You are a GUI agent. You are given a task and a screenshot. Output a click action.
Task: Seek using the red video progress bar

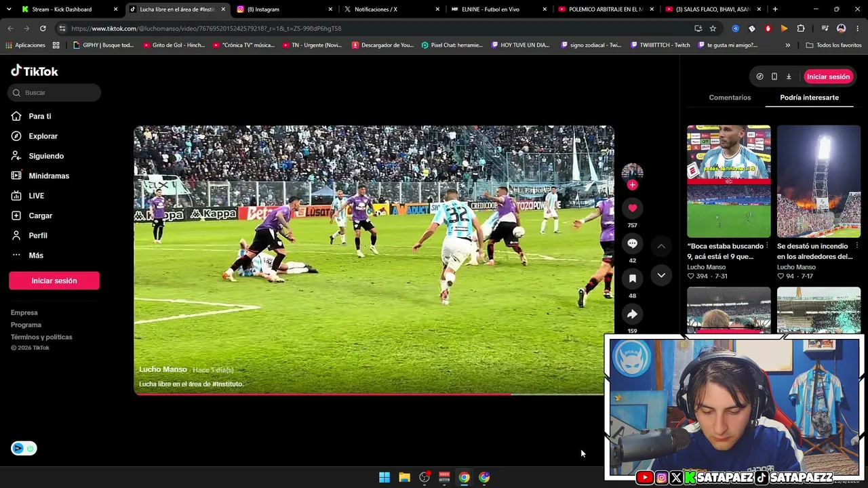(x=374, y=394)
